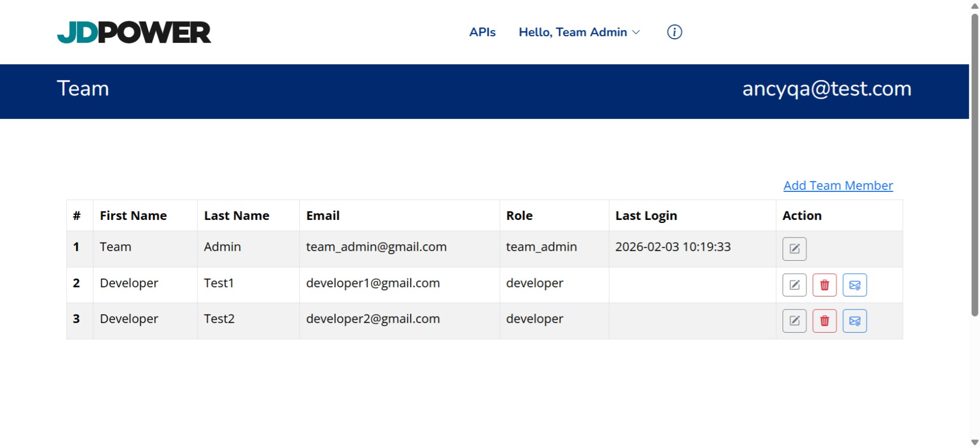
Task: Click the scrollbar up arrow
Action: coord(974,6)
